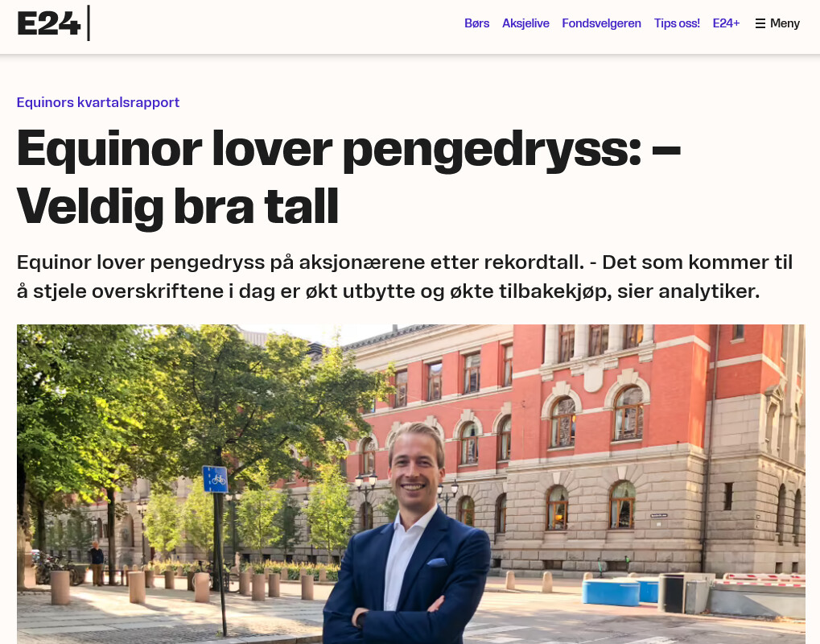Open the E24+ subscription page
This screenshot has height=644, width=820.
726,23
